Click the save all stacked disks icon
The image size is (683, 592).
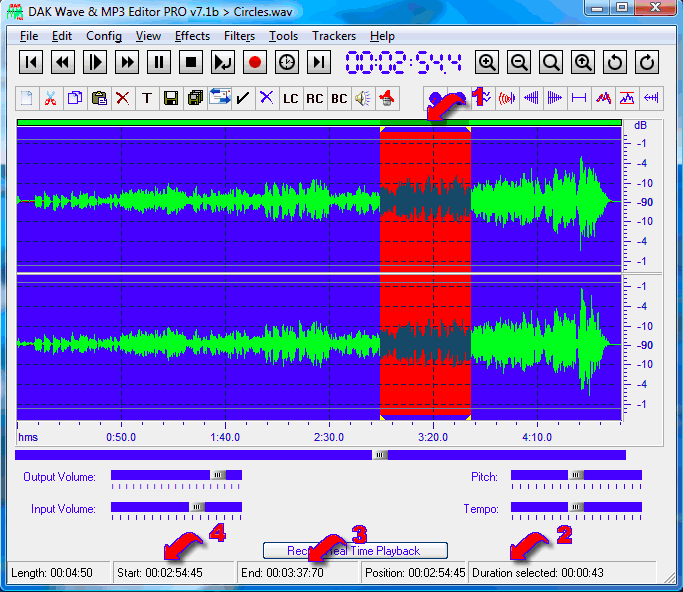tap(195, 98)
